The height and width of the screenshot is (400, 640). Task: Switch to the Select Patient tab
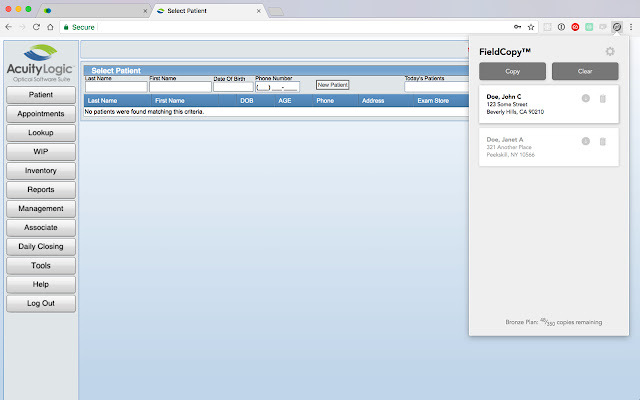point(209,11)
